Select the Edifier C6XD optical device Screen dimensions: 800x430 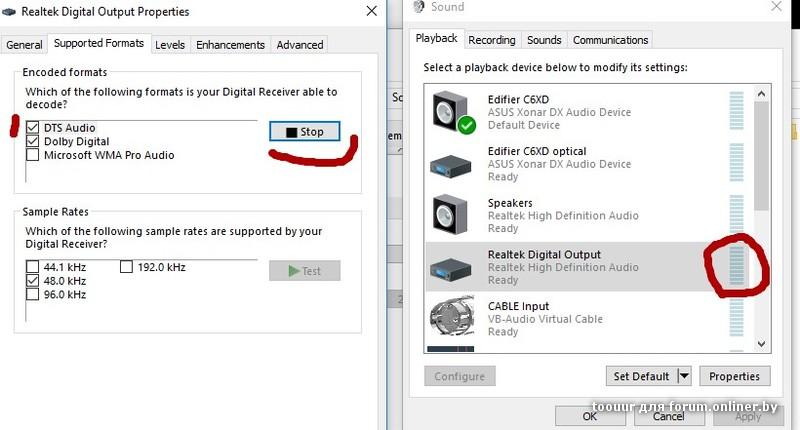pyautogui.click(x=586, y=164)
